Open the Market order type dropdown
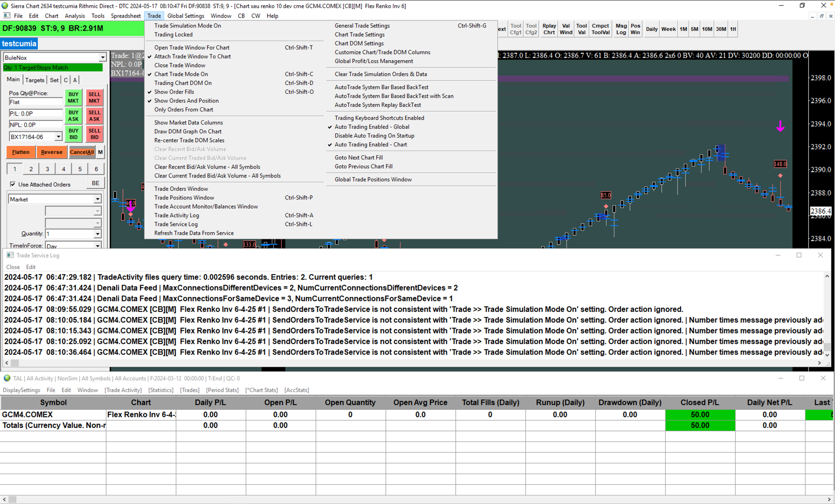835x504 pixels. (x=97, y=200)
